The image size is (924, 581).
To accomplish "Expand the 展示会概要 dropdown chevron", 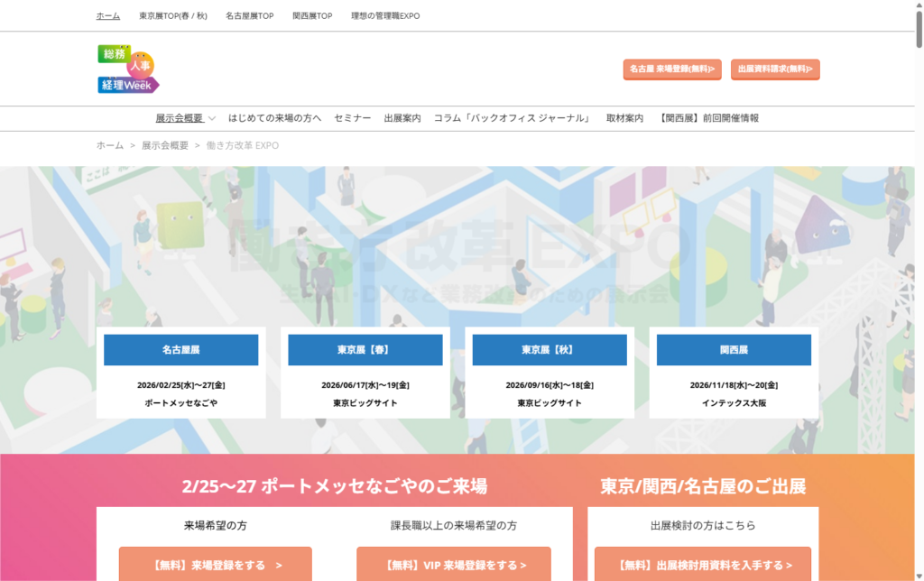I will click(212, 118).
